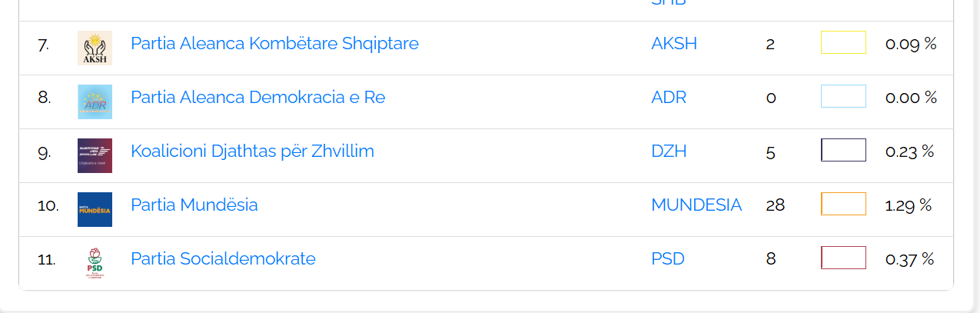Click the ADR party logo
980x313 pixels.
pyautogui.click(x=95, y=102)
